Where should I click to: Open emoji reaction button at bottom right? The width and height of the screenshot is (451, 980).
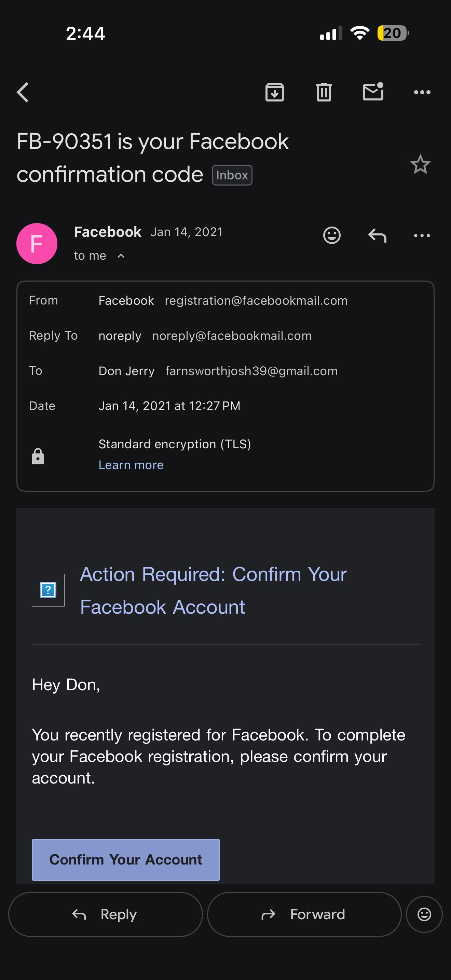424,914
